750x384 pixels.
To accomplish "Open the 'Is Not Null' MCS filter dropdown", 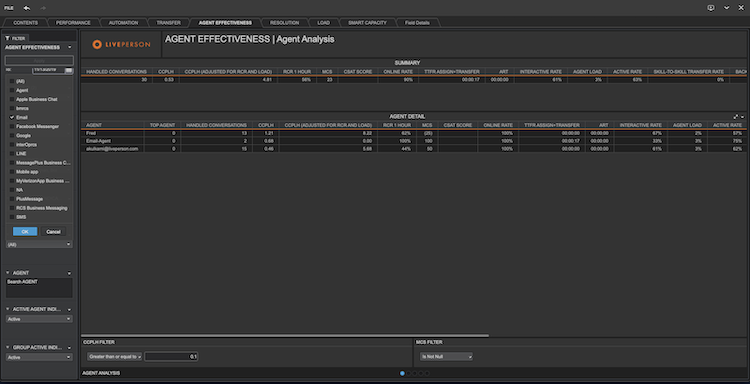I will click(446, 356).
